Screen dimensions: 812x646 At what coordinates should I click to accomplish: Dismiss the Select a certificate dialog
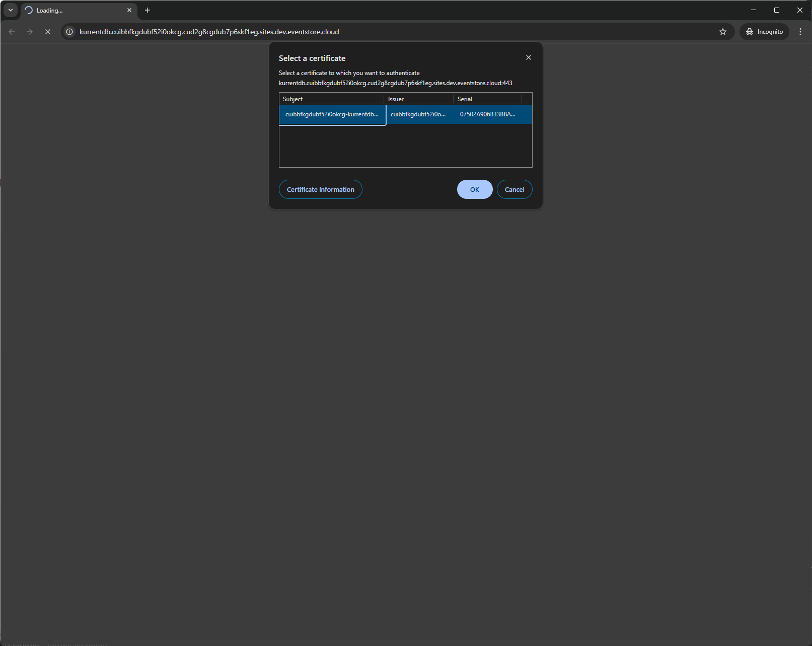[x=528, y=57]
